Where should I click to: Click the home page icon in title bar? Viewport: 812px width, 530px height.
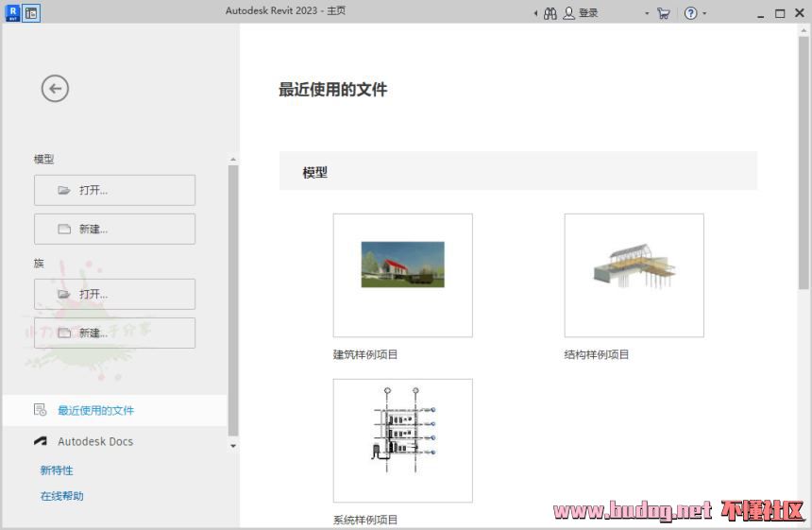pos(31,13)
